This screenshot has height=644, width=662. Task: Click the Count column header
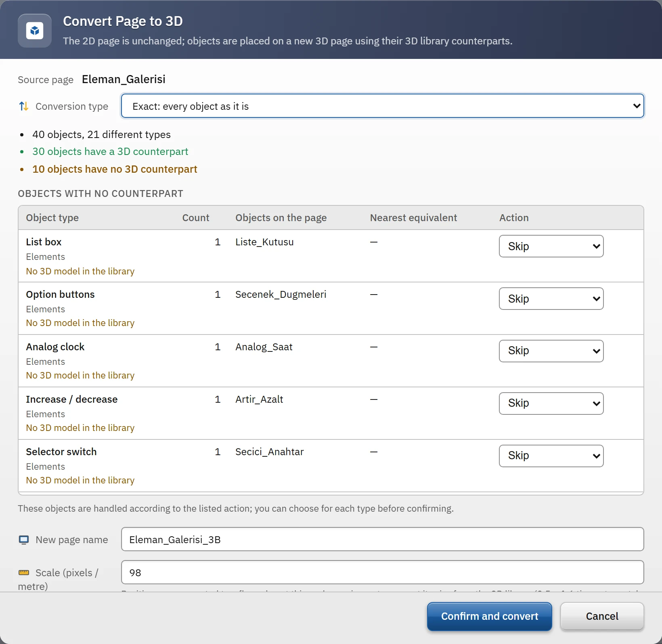(x=196, y=218)
